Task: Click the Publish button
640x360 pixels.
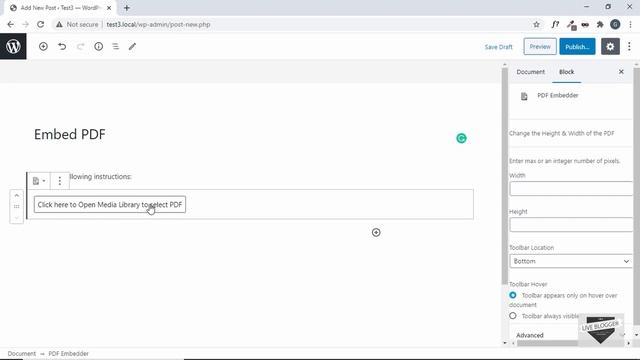Action: pyautogui.click(x=577, y=47)
